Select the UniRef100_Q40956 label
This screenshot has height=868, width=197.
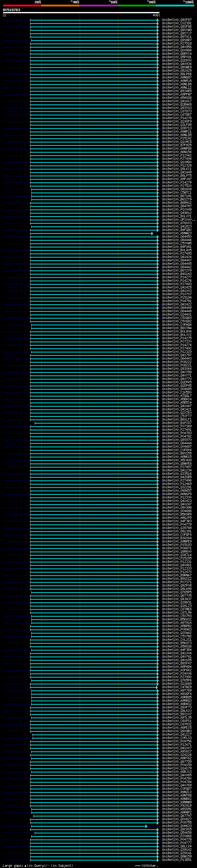[176, 47]
